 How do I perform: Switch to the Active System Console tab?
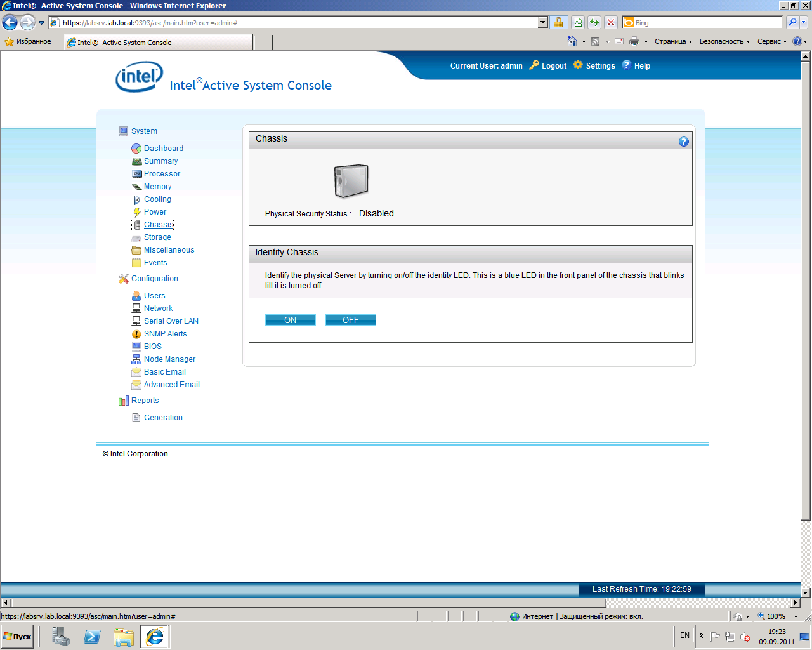[x=159, y=43]
